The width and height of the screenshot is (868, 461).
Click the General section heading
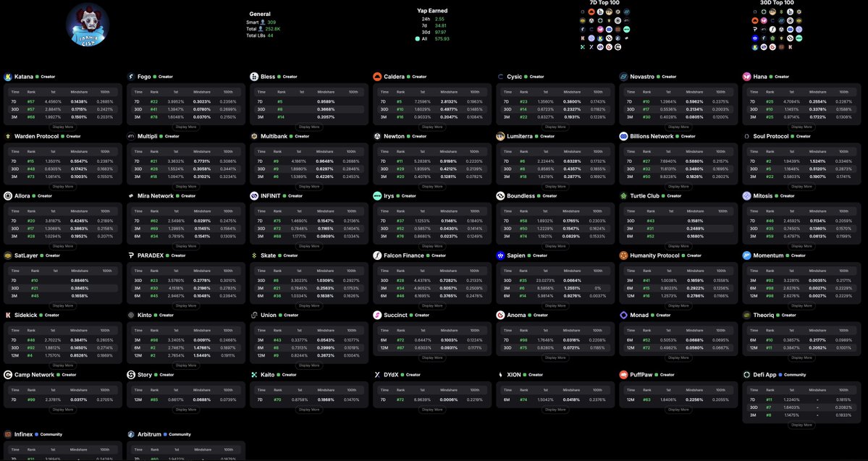260,14
